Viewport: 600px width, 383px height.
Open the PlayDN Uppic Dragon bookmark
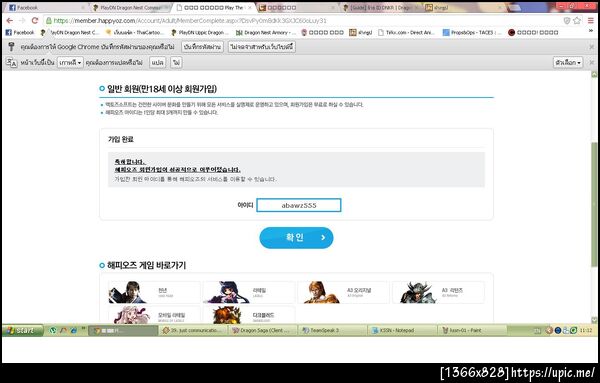[x=199, y=33]
